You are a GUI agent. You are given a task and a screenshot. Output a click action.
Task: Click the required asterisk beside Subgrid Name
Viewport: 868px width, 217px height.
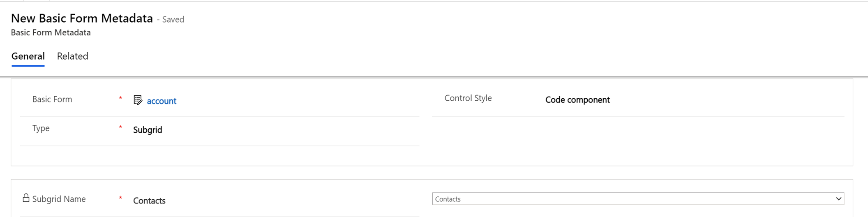coord(120,199)
